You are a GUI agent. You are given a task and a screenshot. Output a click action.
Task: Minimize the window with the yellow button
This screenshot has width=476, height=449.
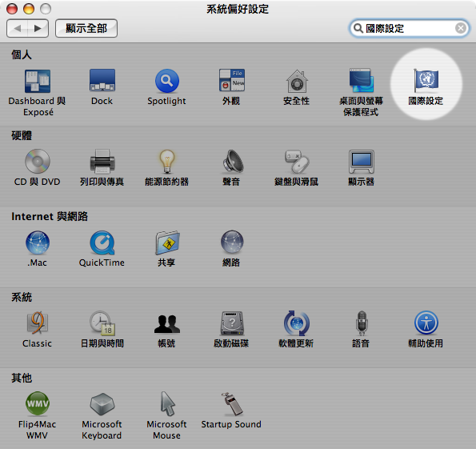pyautogui.click(x=29, y=9)
